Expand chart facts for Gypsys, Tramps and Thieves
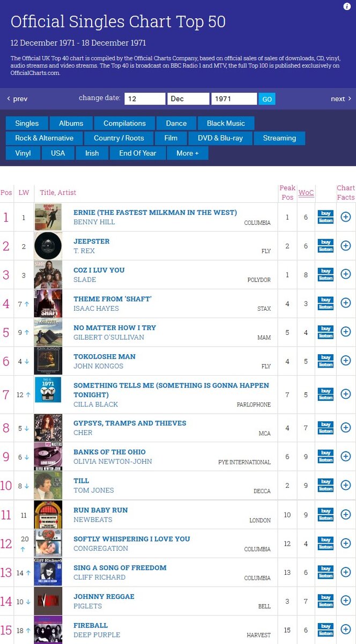356x644 pixels. pos(346,428)
